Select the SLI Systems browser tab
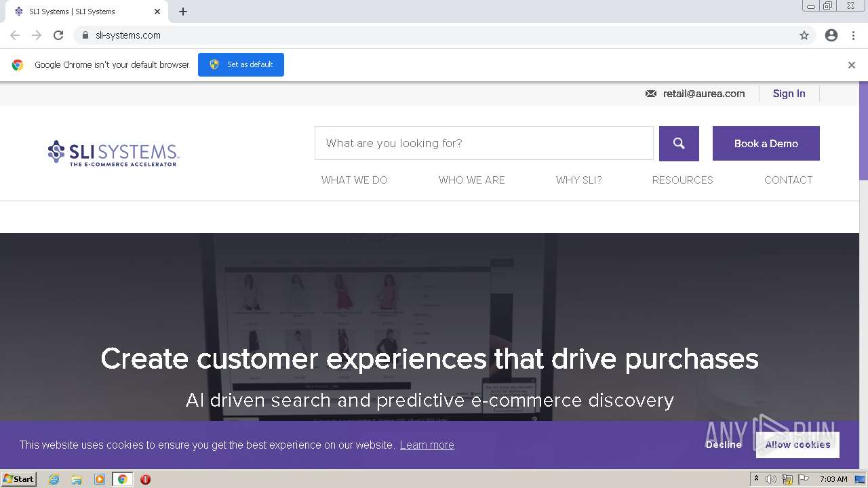This screenshot has height=488, width=868. (x=88, y=12)
